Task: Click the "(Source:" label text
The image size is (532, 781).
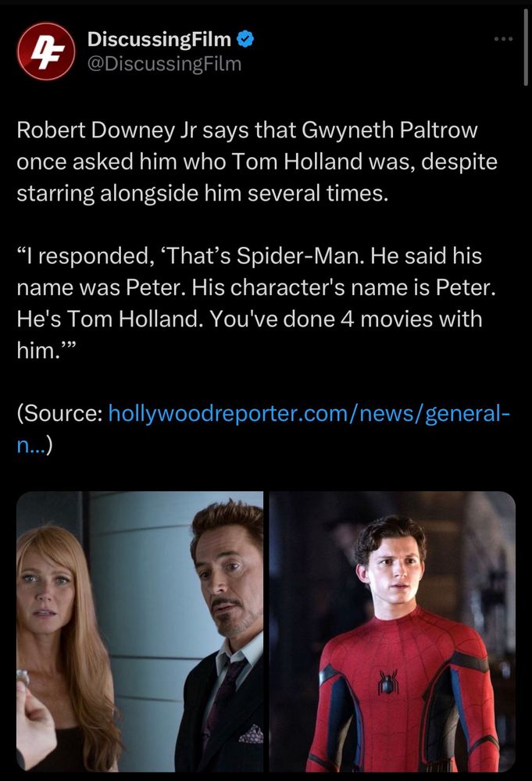Action: pos(60,413)
